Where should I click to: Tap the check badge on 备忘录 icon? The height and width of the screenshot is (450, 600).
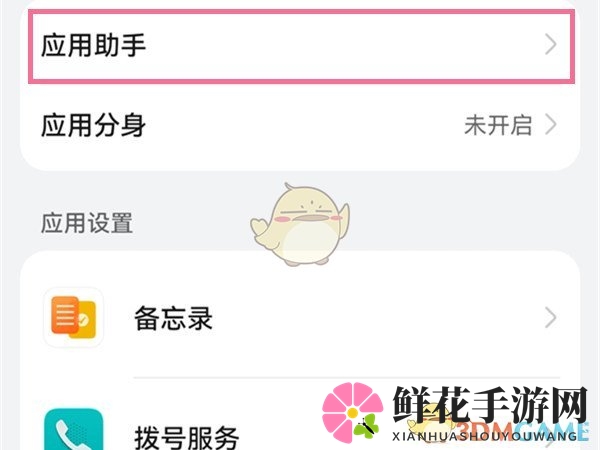tap(83, 320)
